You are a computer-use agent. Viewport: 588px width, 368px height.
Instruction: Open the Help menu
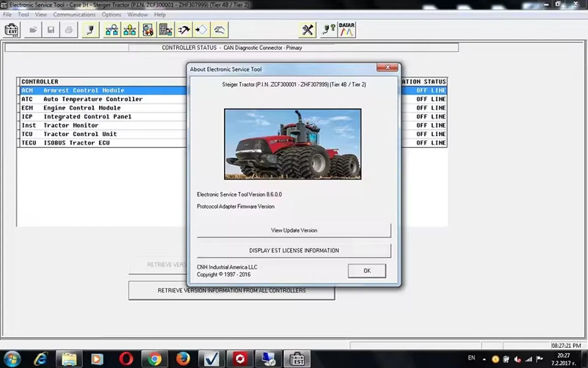coord(159,15)
